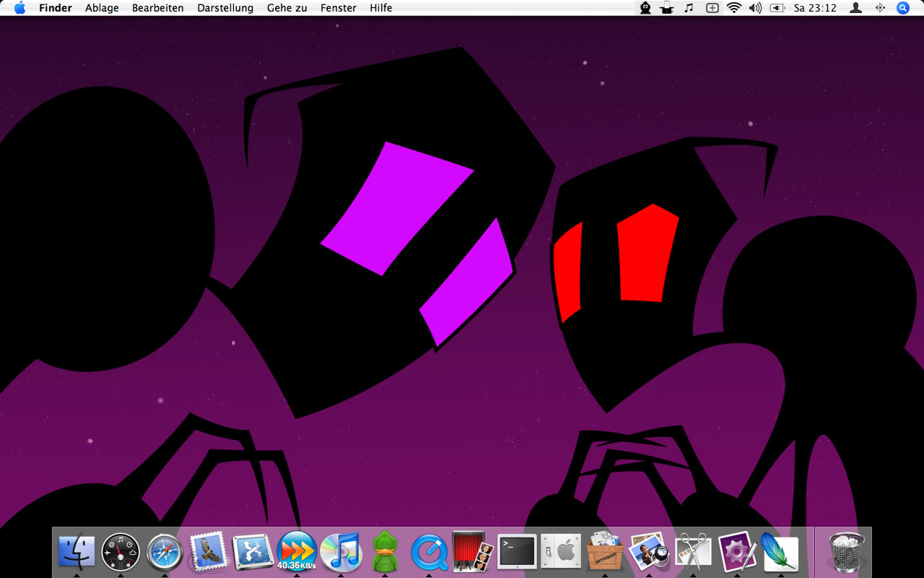Click the Speed Download icon showing 40.36 KB/s
924x578 pixels.
(297, 551)
